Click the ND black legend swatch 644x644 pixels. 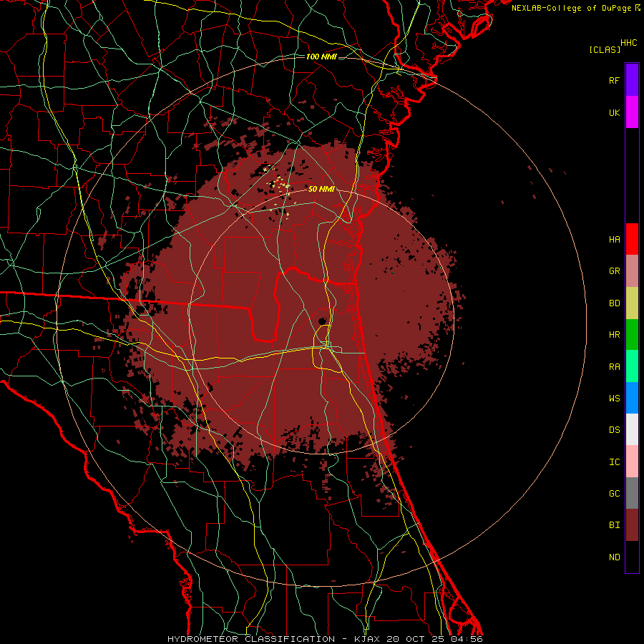click(632, 557)
